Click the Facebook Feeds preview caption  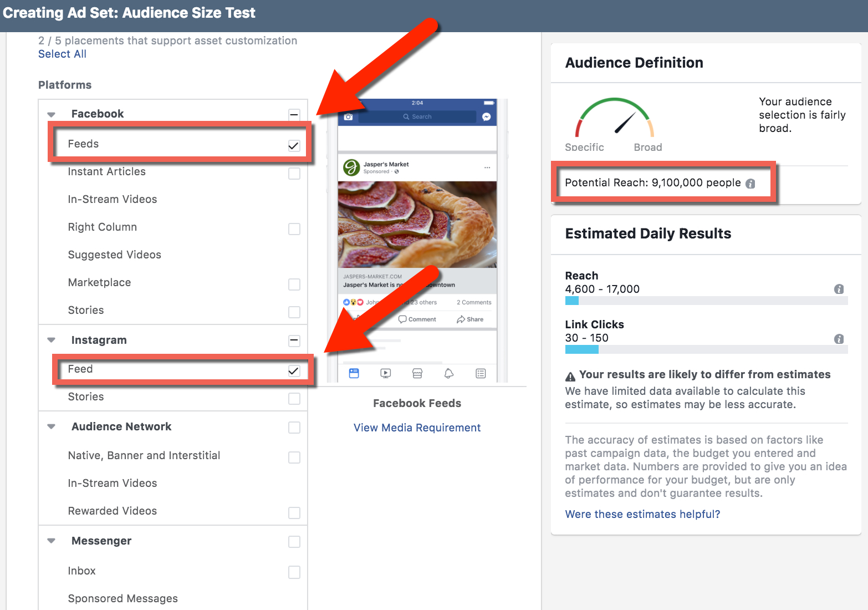pyautogui.click(x=417, y=403)
